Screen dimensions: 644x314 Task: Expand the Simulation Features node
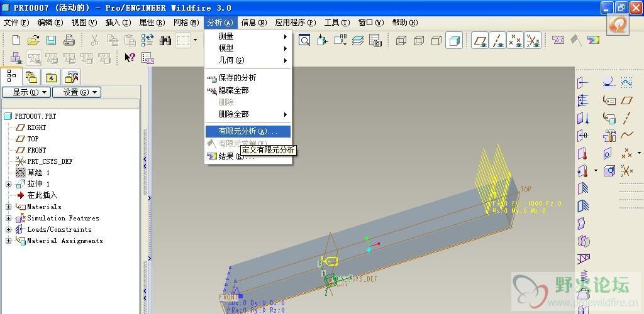point(8,219)
